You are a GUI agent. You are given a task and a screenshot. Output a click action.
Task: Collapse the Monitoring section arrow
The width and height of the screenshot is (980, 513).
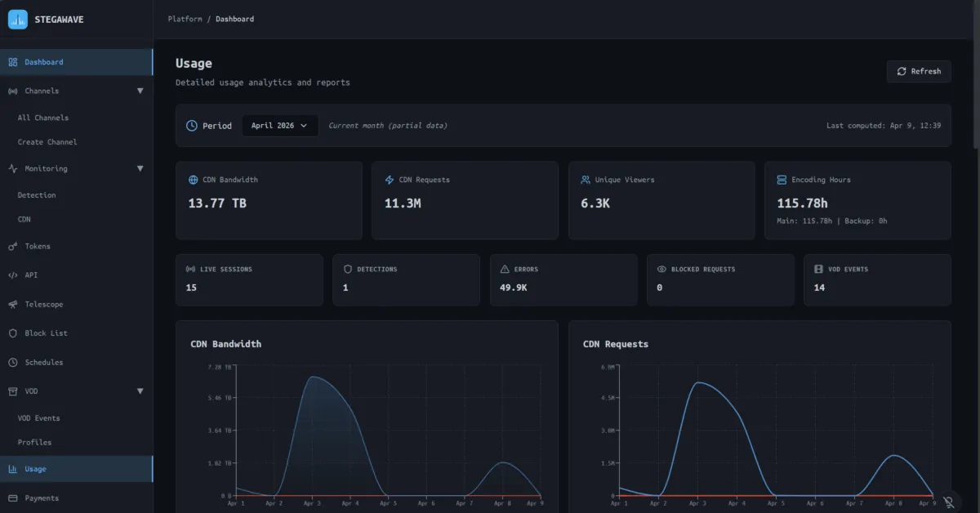coord(140,169)
